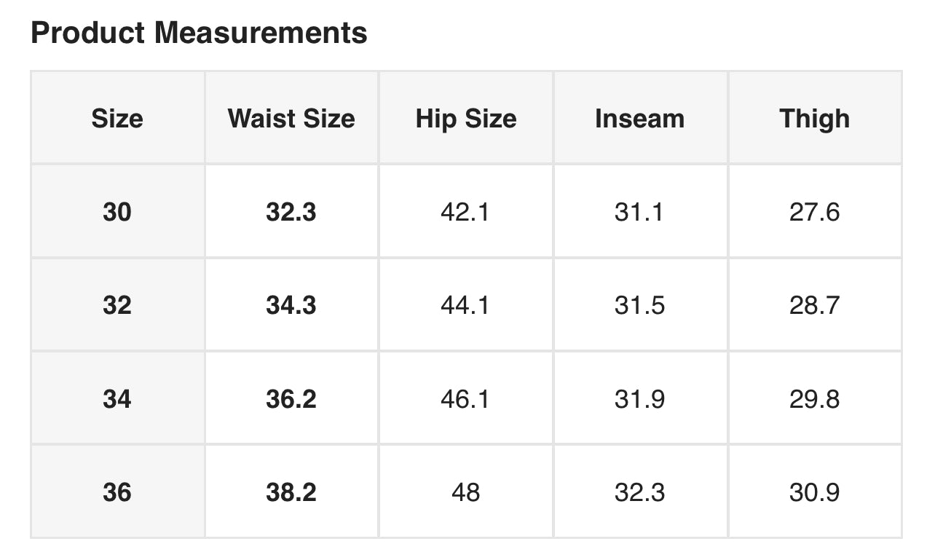The image size is (935, 560).
Task: Click waist value 32.3
Action: point(291,212)
